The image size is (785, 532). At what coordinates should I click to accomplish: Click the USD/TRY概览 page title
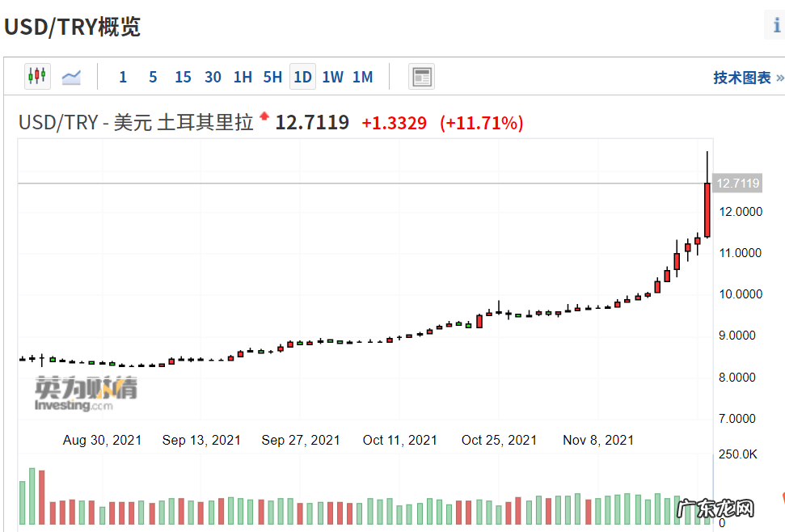point(73,26)
